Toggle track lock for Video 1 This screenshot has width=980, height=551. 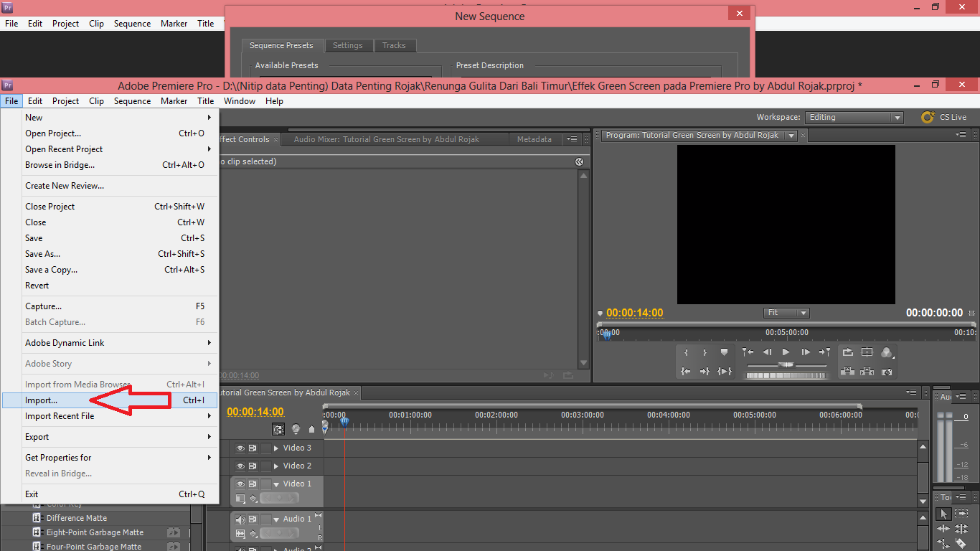click(x=266, y=484)
